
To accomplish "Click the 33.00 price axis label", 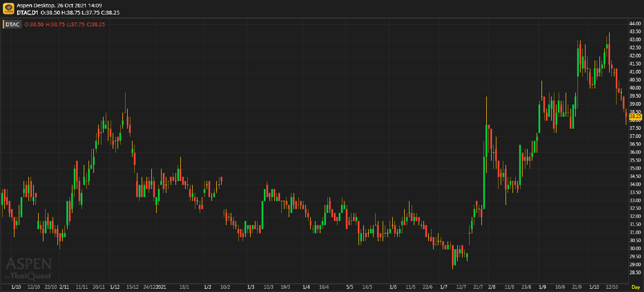I will (635, 200).
